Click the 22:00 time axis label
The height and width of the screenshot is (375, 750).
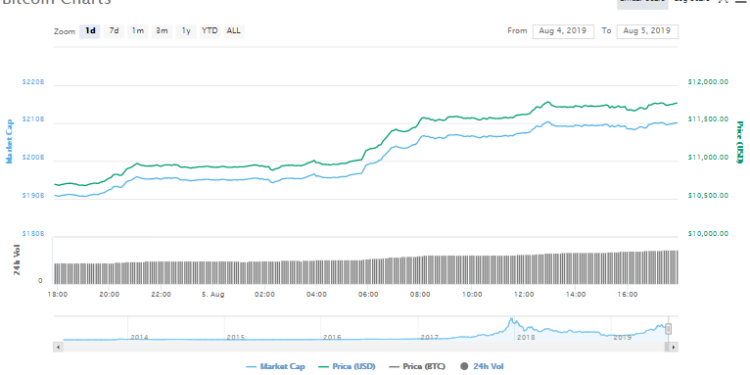[161, 295]
